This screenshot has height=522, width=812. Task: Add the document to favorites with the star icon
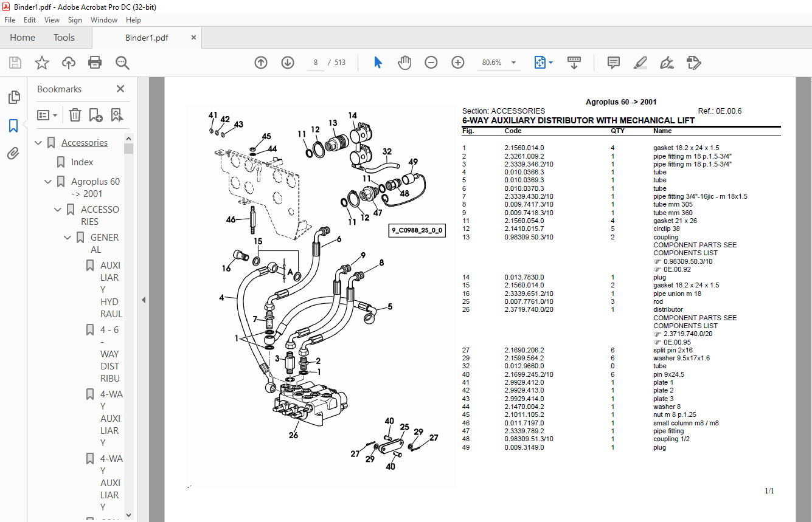(42, 63)
